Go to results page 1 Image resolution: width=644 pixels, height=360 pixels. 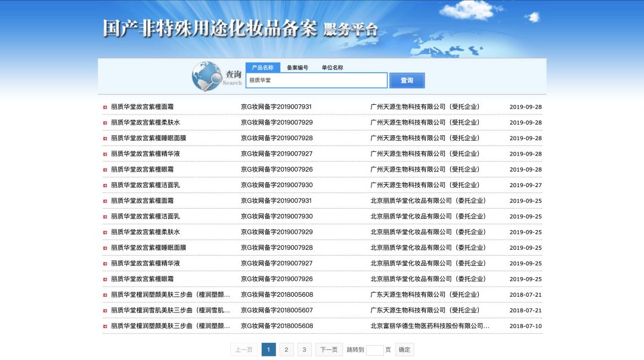[x=268, y=350]
